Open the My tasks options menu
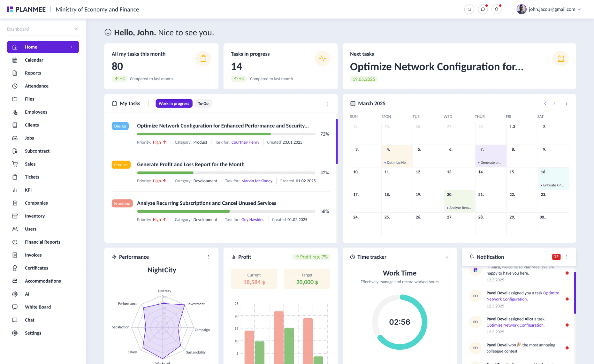 [328, 104]
